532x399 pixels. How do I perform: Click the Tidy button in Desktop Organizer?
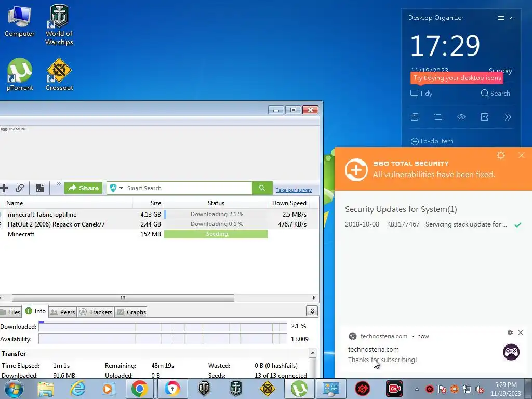click(x=421, y=94)
